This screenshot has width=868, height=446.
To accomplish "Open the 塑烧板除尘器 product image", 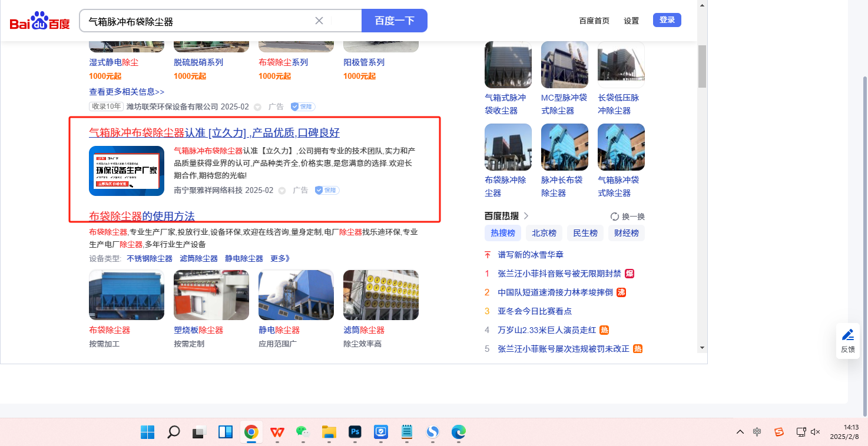I will (x=211, y=295).
